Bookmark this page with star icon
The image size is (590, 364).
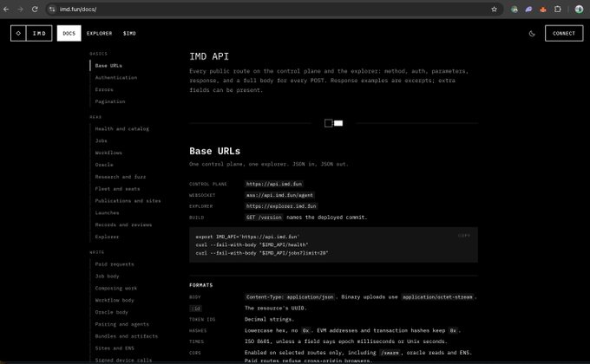(x=494, y=9)
